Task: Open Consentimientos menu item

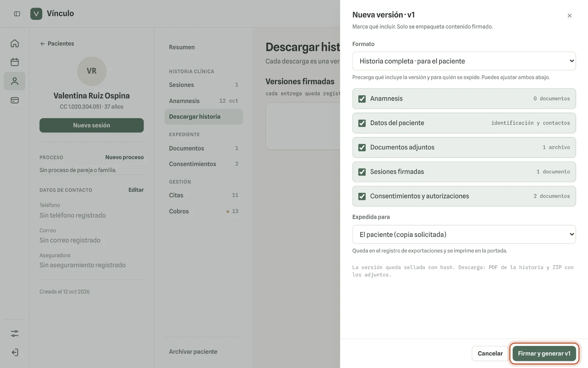Action: tap(204, 164)
